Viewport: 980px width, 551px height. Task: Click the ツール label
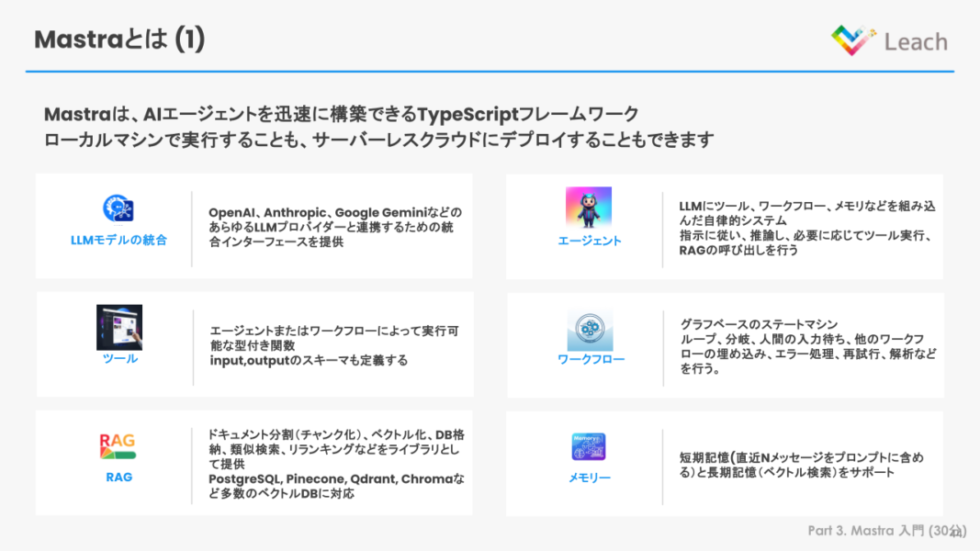click(119, 359)
